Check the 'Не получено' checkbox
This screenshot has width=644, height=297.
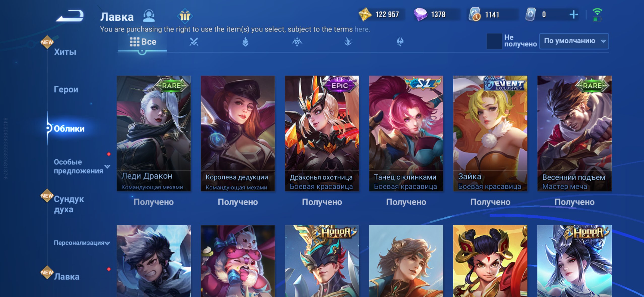tap(494, 41)
